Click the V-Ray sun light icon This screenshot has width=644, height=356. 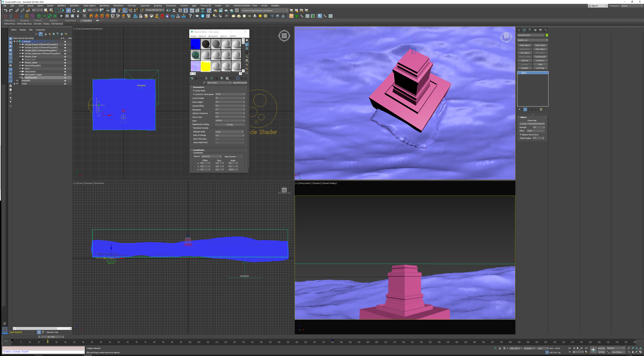[x=260, y=16]
